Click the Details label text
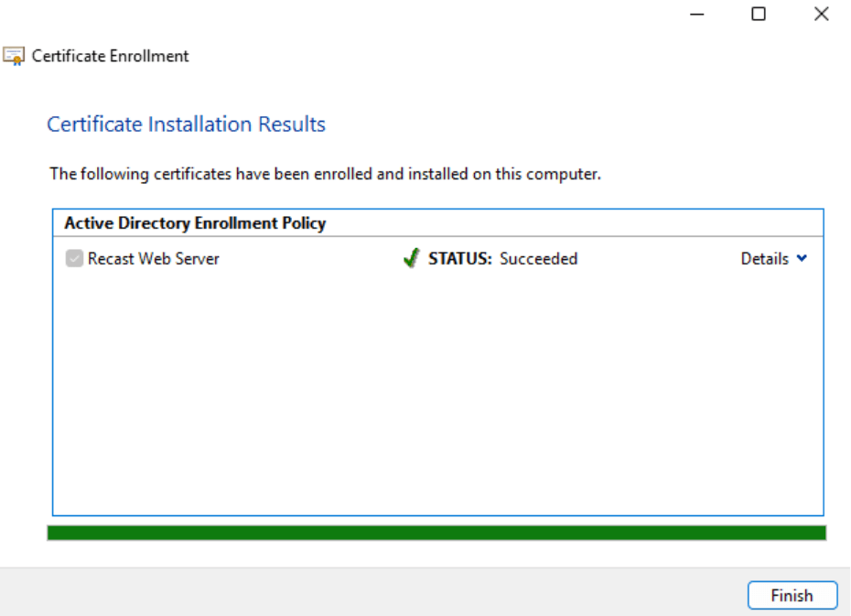The width and height of the screenshot is (851, 616). click(764, 259)
